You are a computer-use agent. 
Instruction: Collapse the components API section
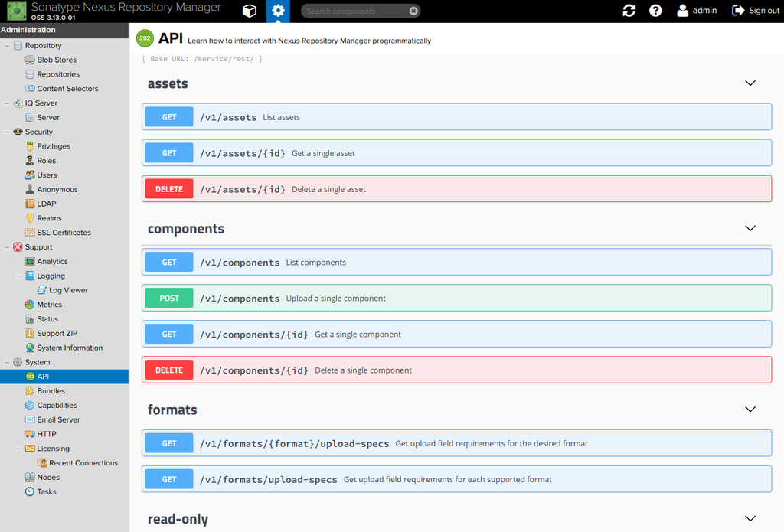(750, 228)
